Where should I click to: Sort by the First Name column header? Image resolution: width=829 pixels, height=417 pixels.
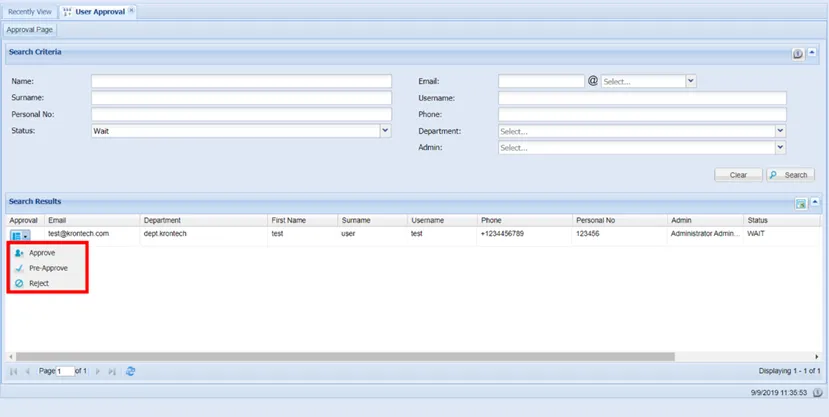click(x=302, y=220)
